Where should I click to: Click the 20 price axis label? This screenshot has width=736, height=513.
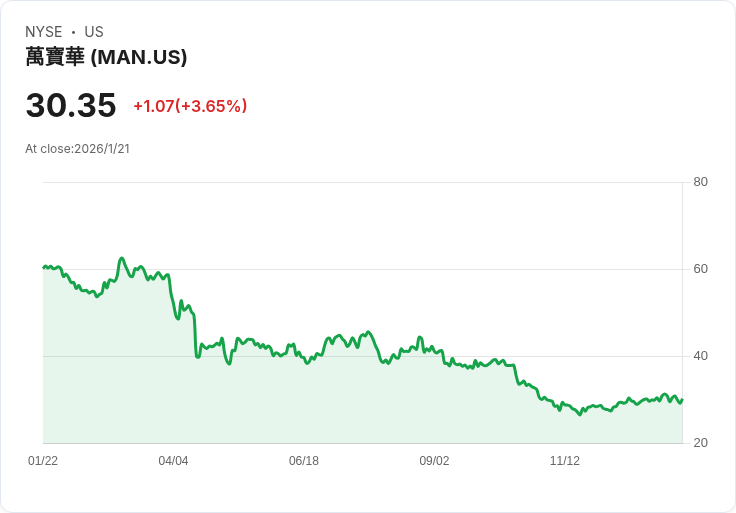(700, 443)
